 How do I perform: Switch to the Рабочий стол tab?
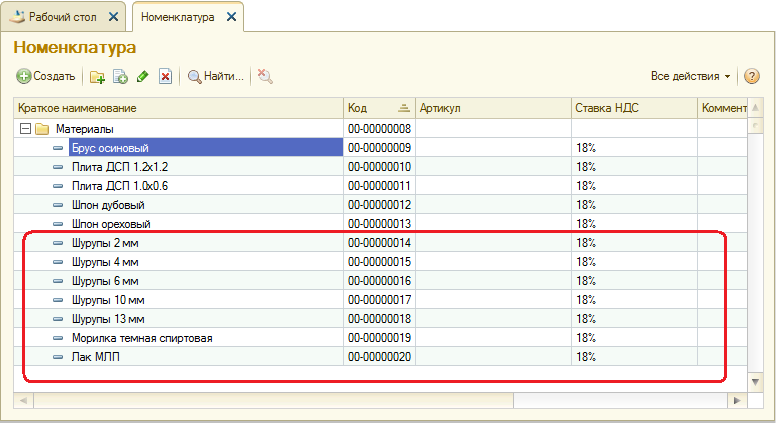60,17
